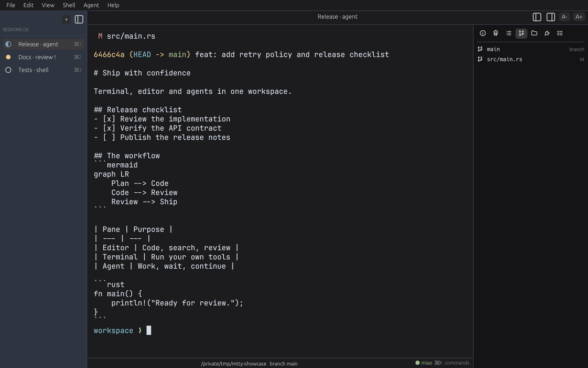This screenshot has height=368, width=588.
Task: Click the half-circle status icon of Release session
Action: [x=8, y=44]
